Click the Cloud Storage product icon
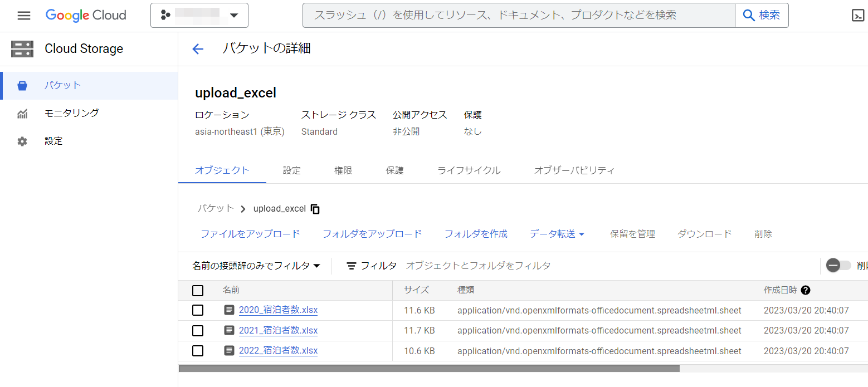868x387 pixels. (x=22, y=49)
